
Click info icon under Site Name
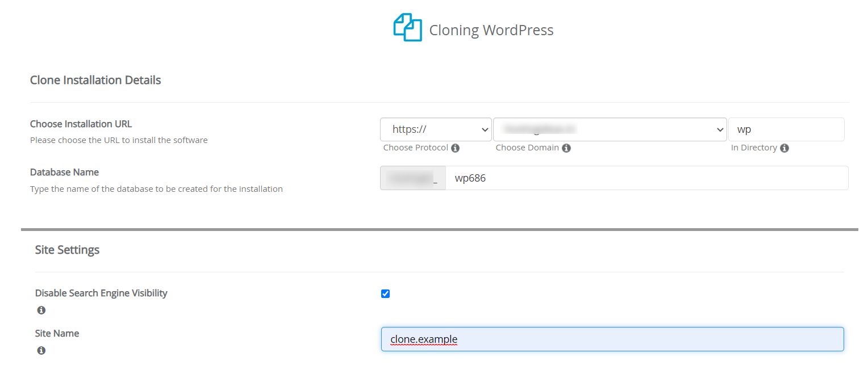[41, 351]
